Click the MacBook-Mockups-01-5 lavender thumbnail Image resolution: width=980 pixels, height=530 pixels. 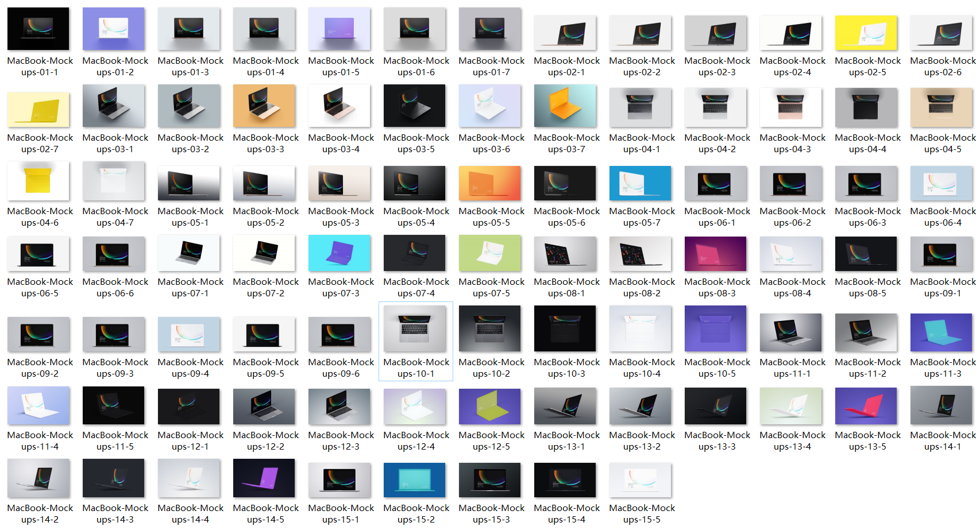click(x=339, y=29)
